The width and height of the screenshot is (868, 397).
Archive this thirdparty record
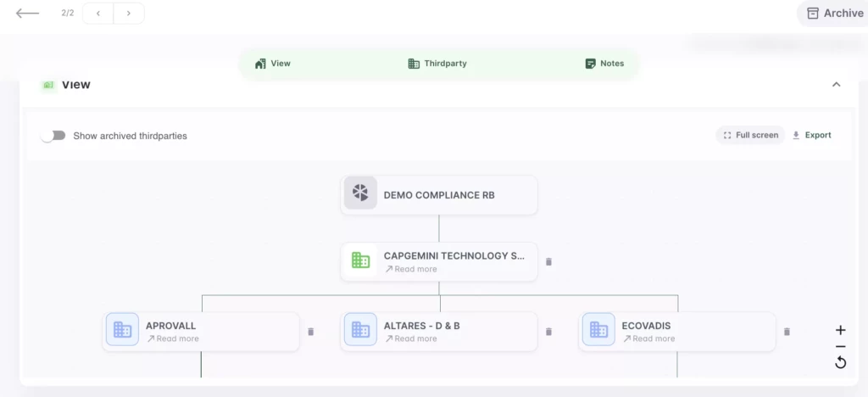tap(835, 14)
